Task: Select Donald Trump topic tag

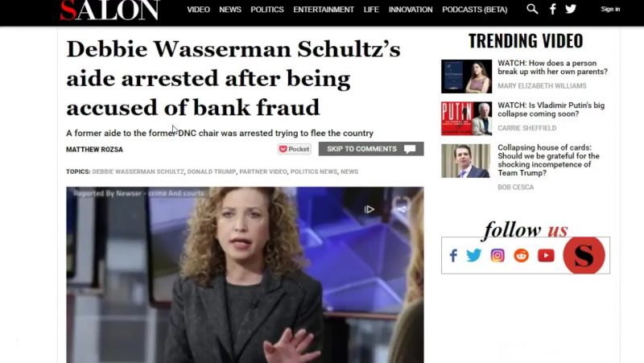Action: tap(212, 171)
